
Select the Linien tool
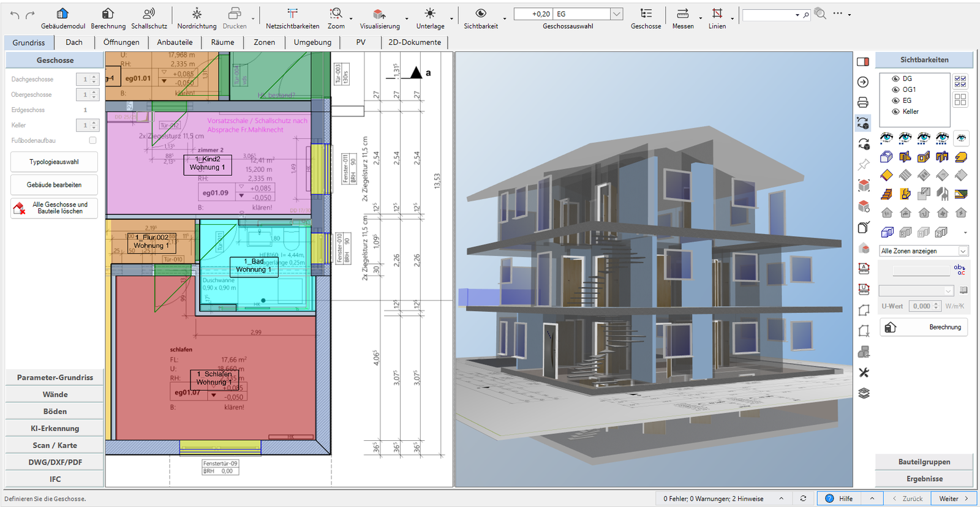tap(717, 18)
